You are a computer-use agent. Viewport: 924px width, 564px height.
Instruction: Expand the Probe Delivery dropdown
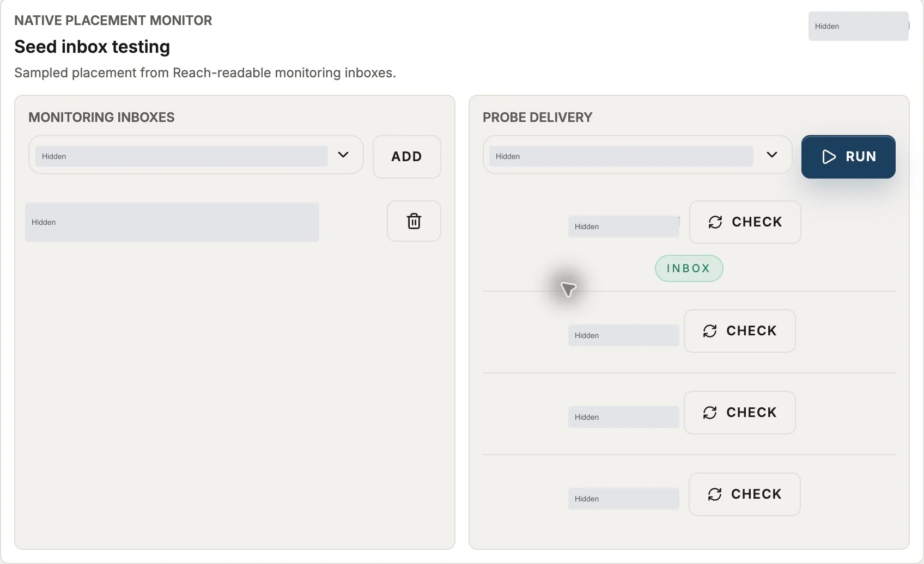(637, 155)
